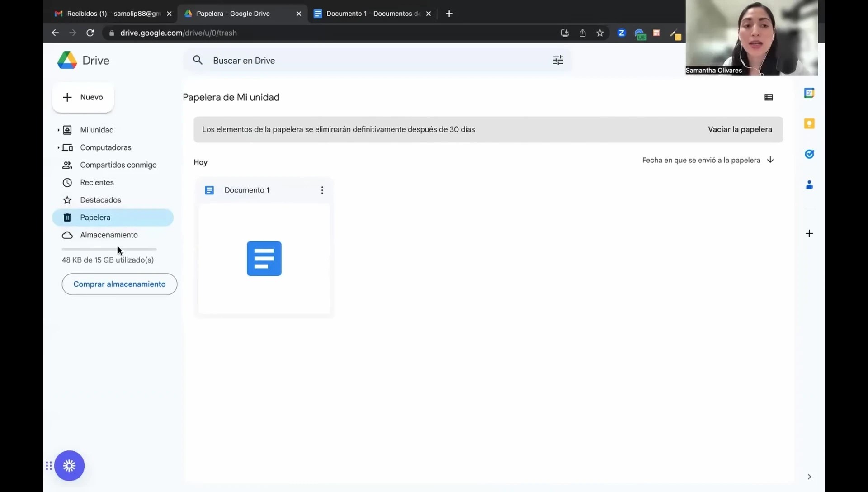
Task: Click the 48 KB de 15 GB utilizado text
Action: pyautogui.click(x=108, y=260)
